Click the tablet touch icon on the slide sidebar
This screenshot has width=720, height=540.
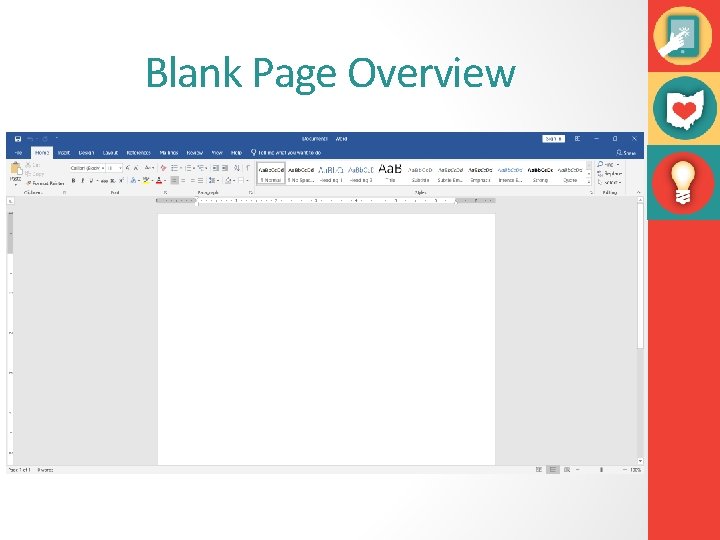point(683,36)
